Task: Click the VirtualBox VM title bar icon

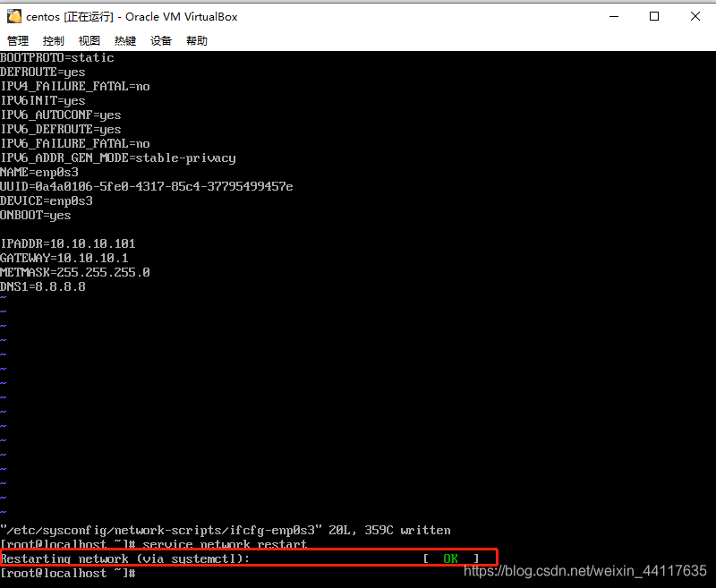Action: pos(14,16)
